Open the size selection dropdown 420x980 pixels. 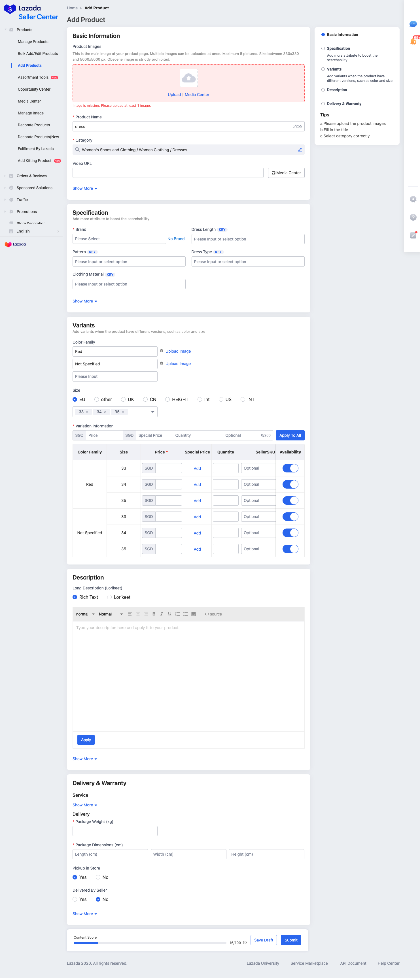153,412
